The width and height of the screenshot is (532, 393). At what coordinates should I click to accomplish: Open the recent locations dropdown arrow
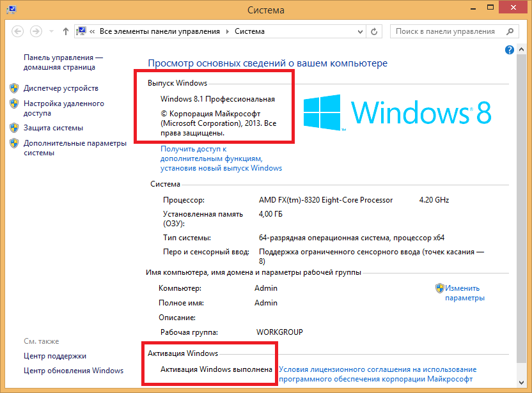(51, 31)
